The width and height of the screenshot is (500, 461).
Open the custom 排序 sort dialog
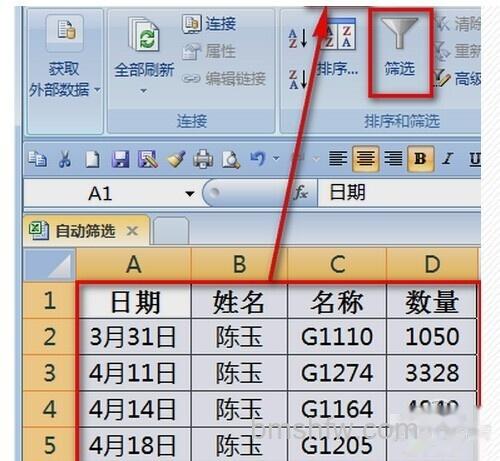tap(337, 47)
